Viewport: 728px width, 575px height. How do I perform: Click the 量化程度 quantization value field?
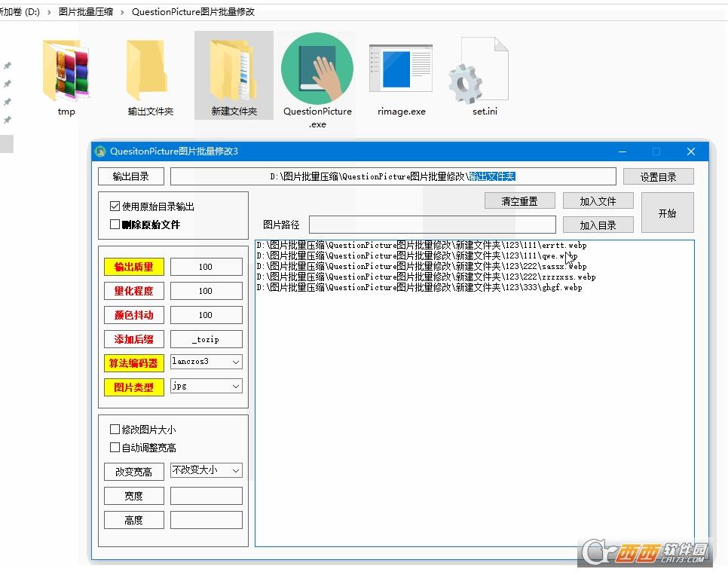(x=206, y=290)
